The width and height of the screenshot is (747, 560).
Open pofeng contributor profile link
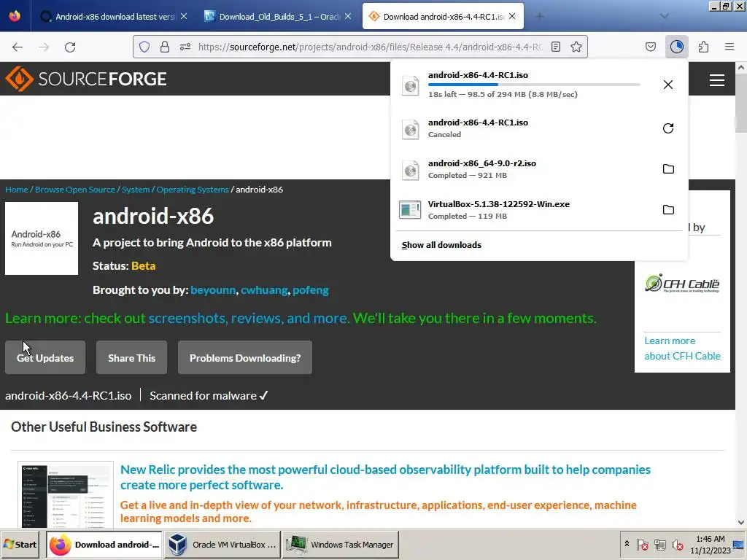pos(311,290)
